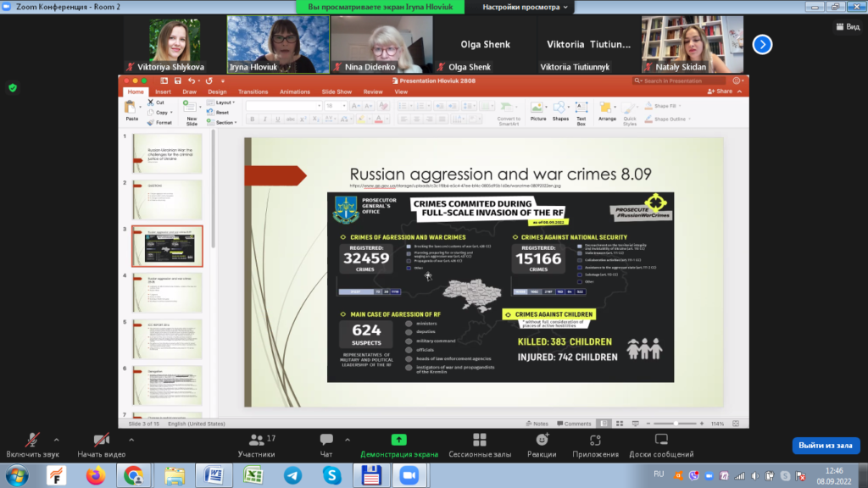Viewport: 868px width, 488px height.
Task: Undo the last action in PowerPoint
Action: tap(192, 80)
